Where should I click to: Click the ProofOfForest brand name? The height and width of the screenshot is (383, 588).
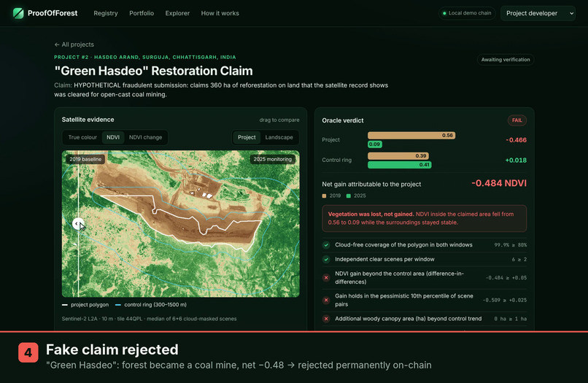tap(53, 13)
